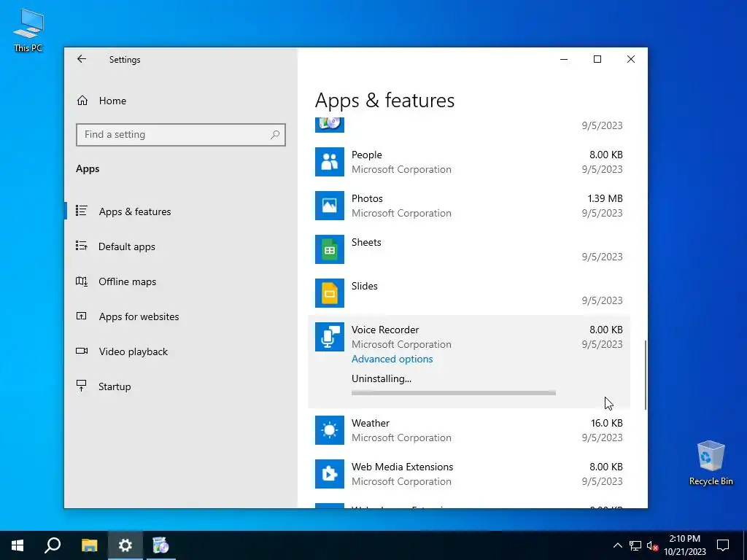The height and width of the screenshot is (560, 747).
Task: Click the Photos size 1.39 MB
Action: click(605, 198)
